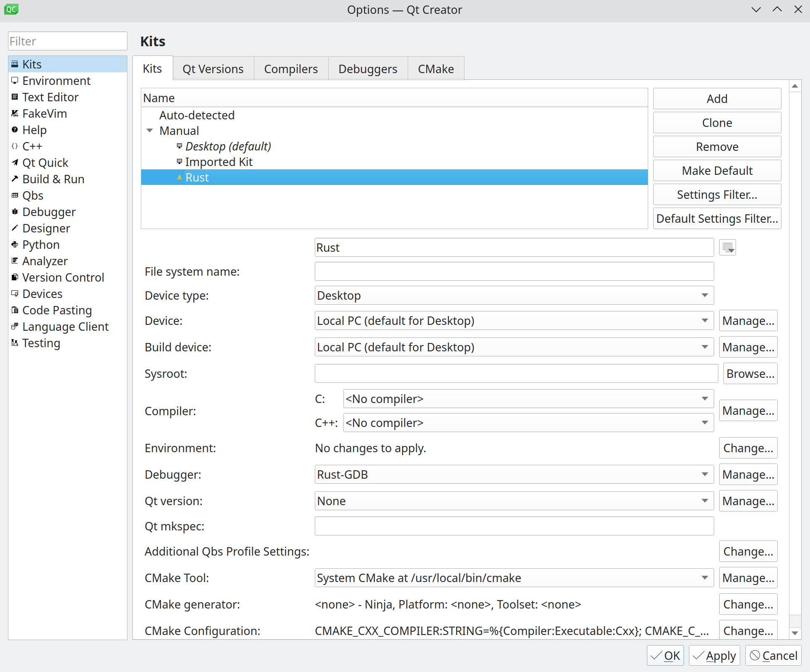Screen dimensions: 810x672
Task: Open the Testing settings section
Action: click(x=41, y=343)
